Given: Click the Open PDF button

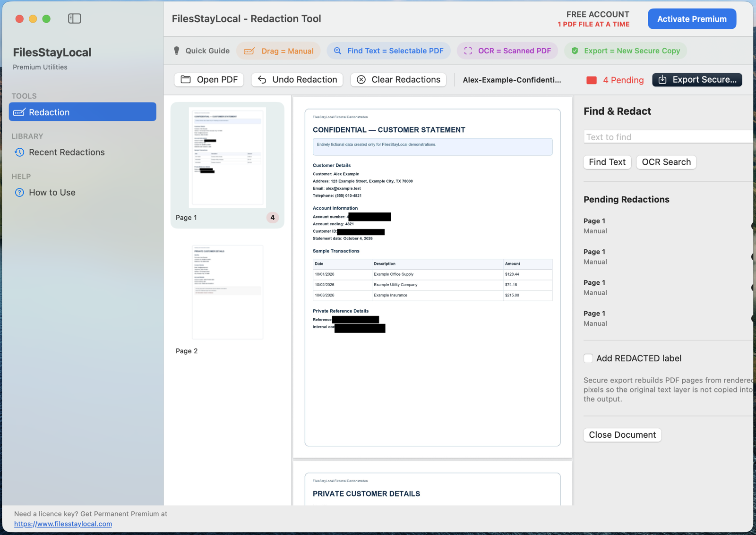Looking at the screenshot, I should click(x=209, y=79).
